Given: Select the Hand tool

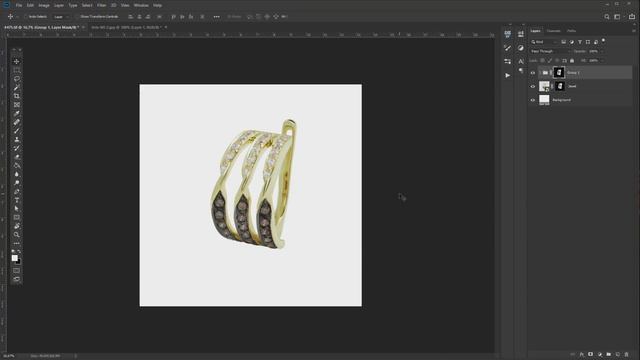Looking at the screenshot, I should click(16, 226).
